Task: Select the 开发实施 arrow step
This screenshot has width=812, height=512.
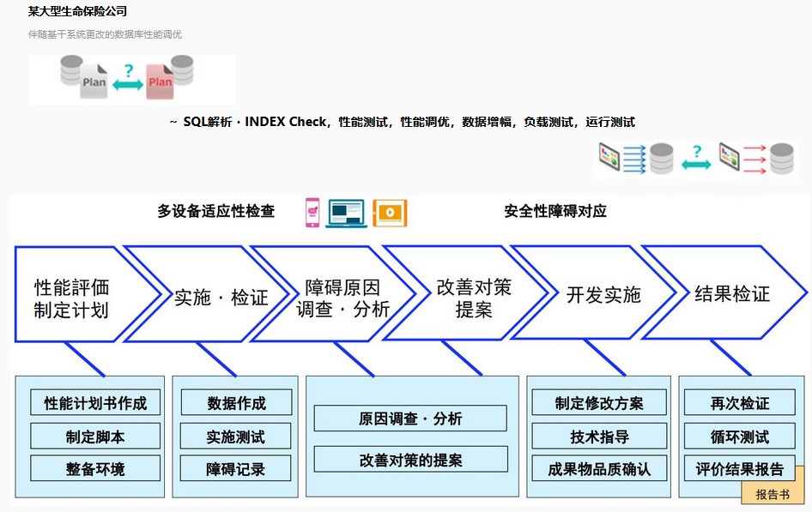Action: pyautogui.click(x=603, y=295)
